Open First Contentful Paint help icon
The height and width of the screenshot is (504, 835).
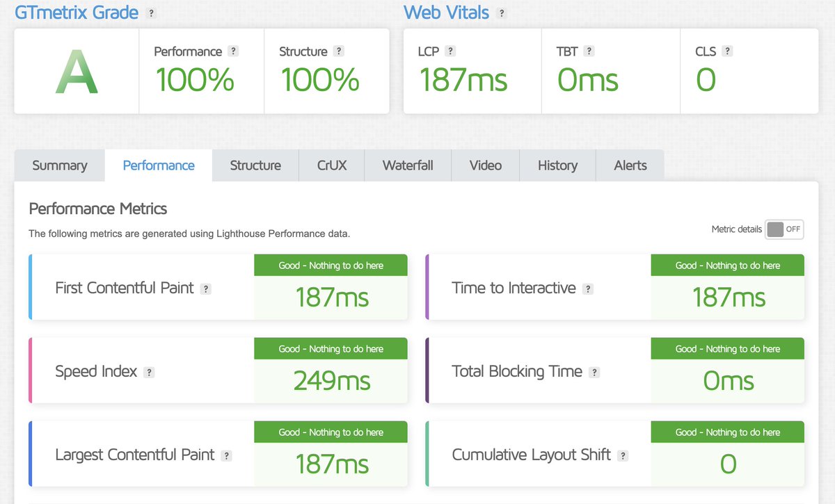[x=205, y=289]
